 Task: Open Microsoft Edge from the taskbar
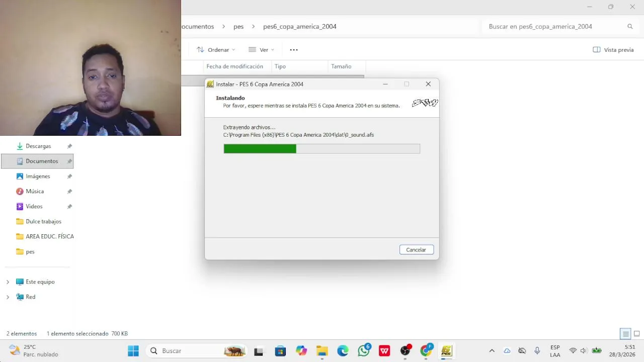coord(343,351)
